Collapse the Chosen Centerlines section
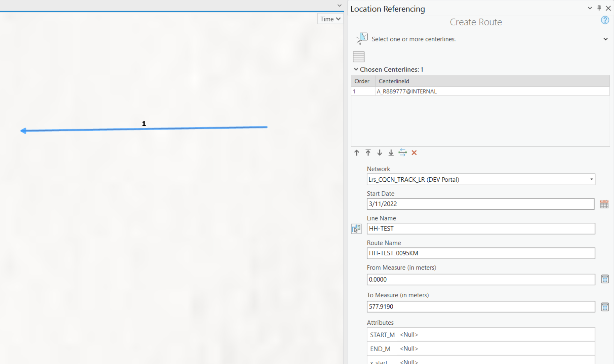The image size is (614, 364). 356,70
